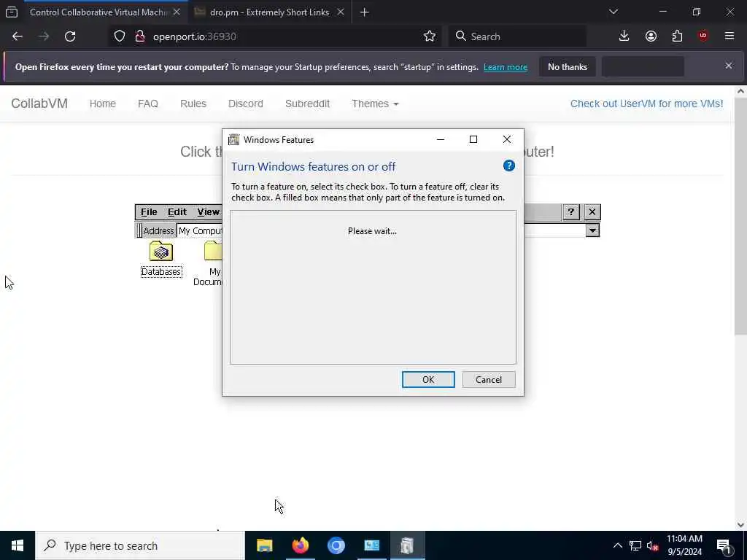Click the muted volume tray icon
Image resolution: width=747 pixels, height=560 pixels.
pyautogui.click(x=653, y=545)
